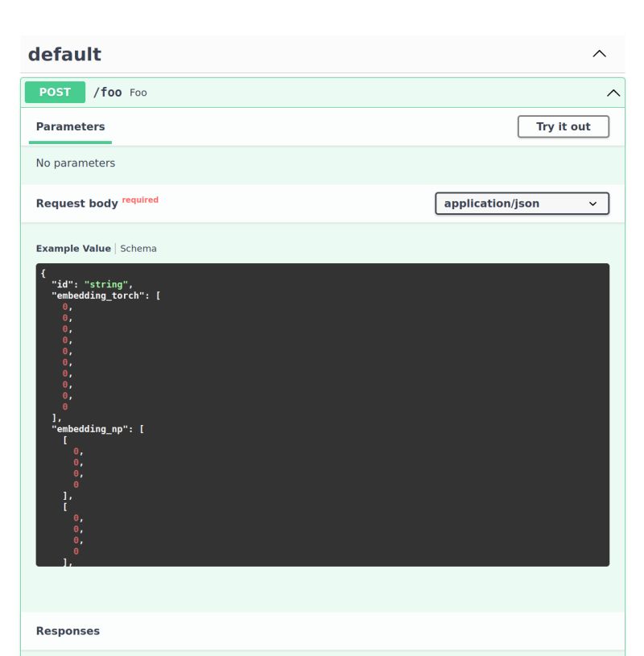Click the required indicator on Request body

(139, 199)
